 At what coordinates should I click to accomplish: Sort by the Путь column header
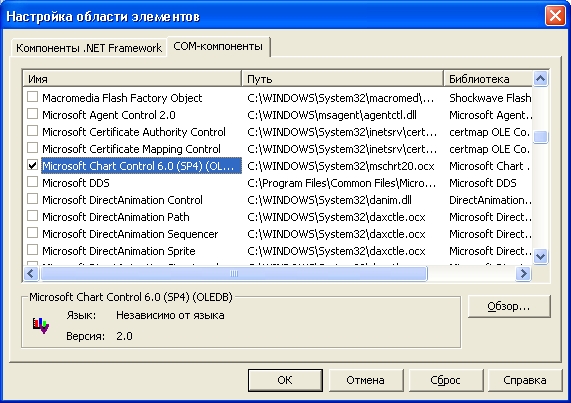342,79
